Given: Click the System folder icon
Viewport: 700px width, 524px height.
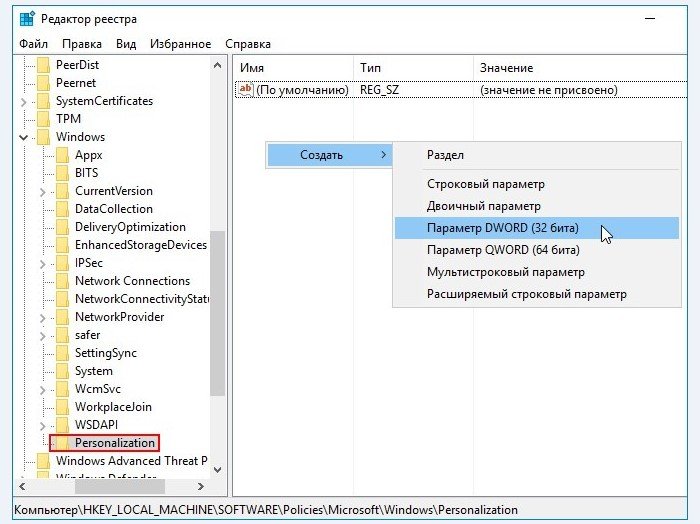Looking at the screenshot, I should tap(62, 371).
